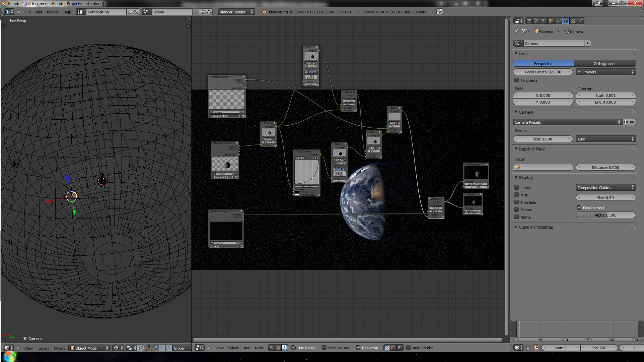Open Object Data camera tab
This screenshot has width=644, height=362.
pos(566,21)
